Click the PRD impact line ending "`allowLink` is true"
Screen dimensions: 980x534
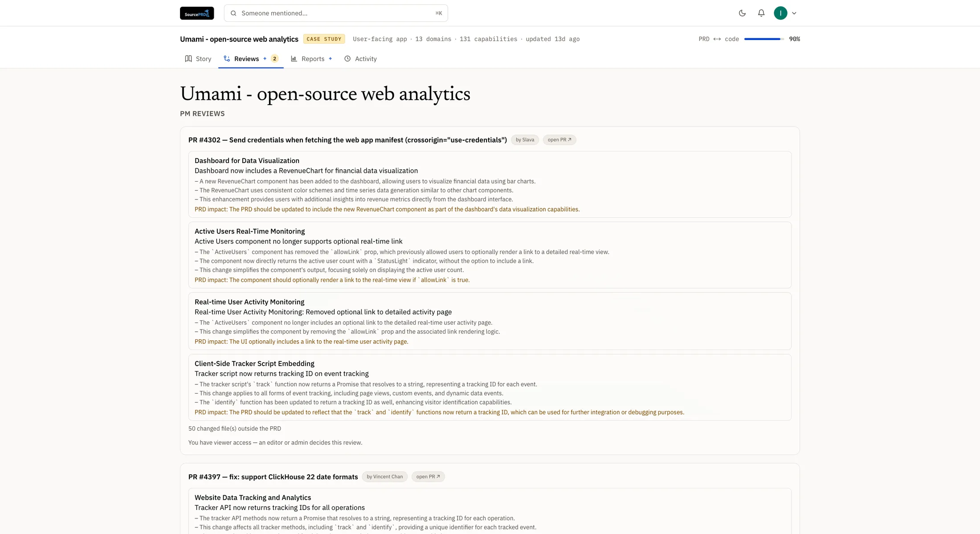(x=332, y=280)
